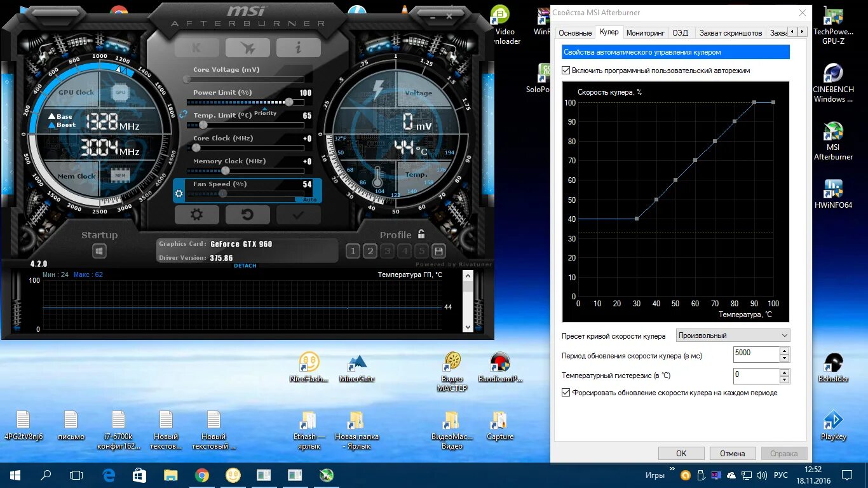Increase fan speed update period stepper

(785, 351)
